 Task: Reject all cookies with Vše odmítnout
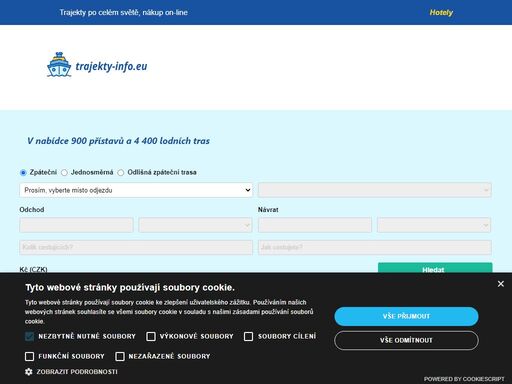406,340
